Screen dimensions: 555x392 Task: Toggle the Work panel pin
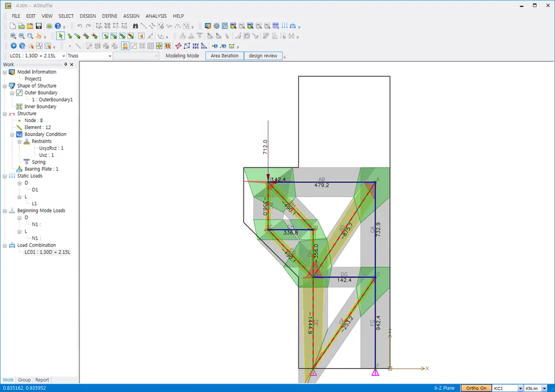point(65,64)
